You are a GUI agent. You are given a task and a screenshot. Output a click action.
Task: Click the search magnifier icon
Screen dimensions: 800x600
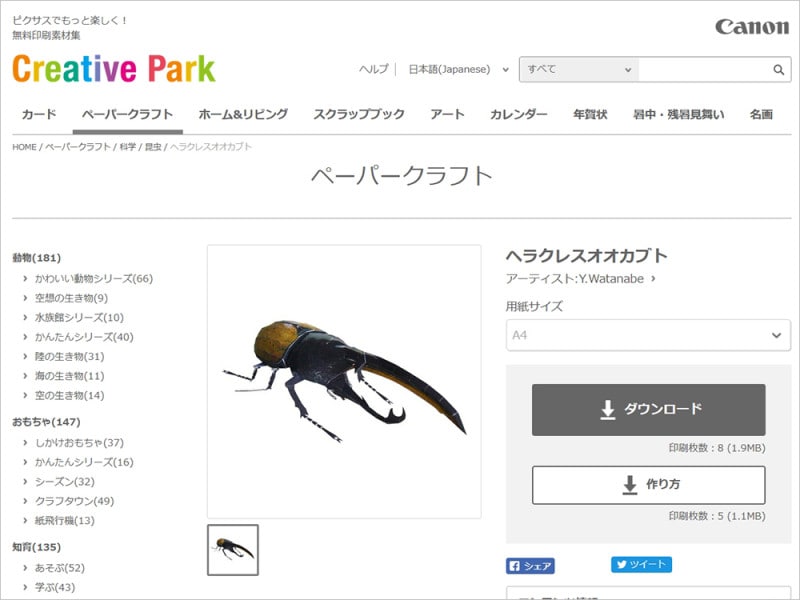[777, 70]
